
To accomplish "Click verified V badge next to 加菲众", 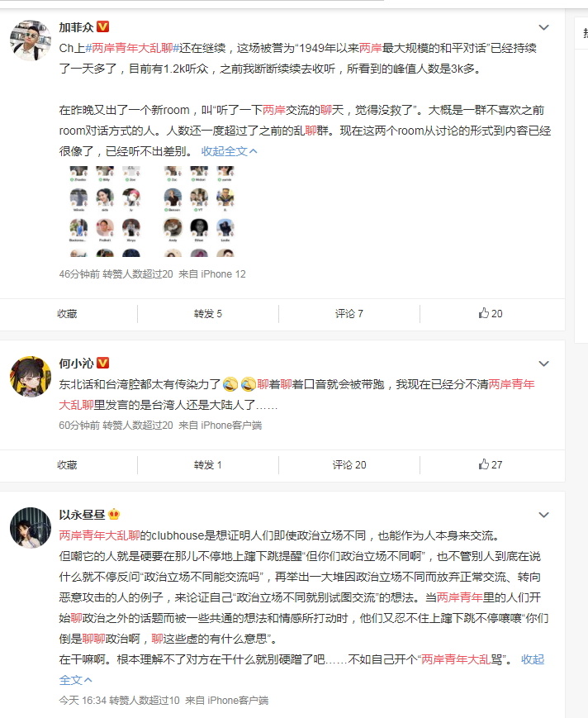I will point(103,27).
